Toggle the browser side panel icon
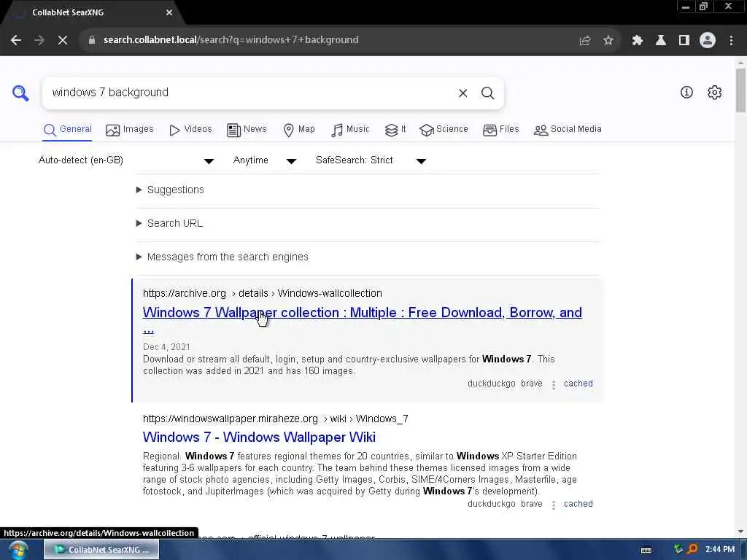This screenshot has height=560, width=747. click(x=684, y=41)
